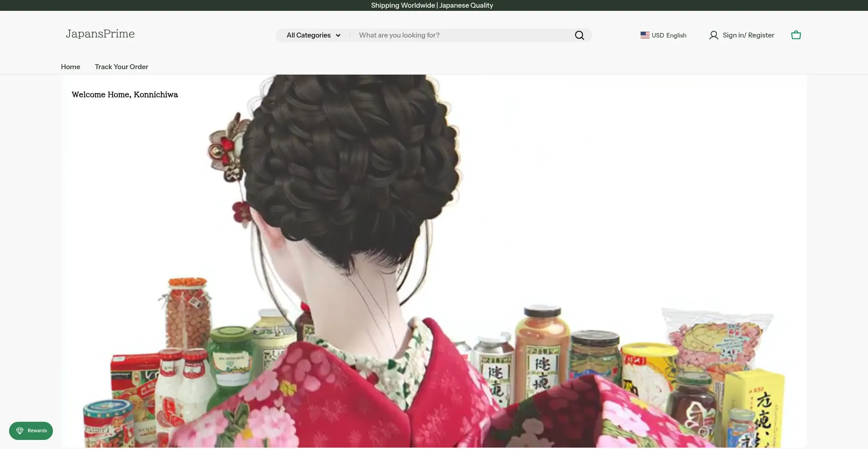The image size is (868, 449).
Task: Open the shopping bag cart icon
Action: coord(796,35)
